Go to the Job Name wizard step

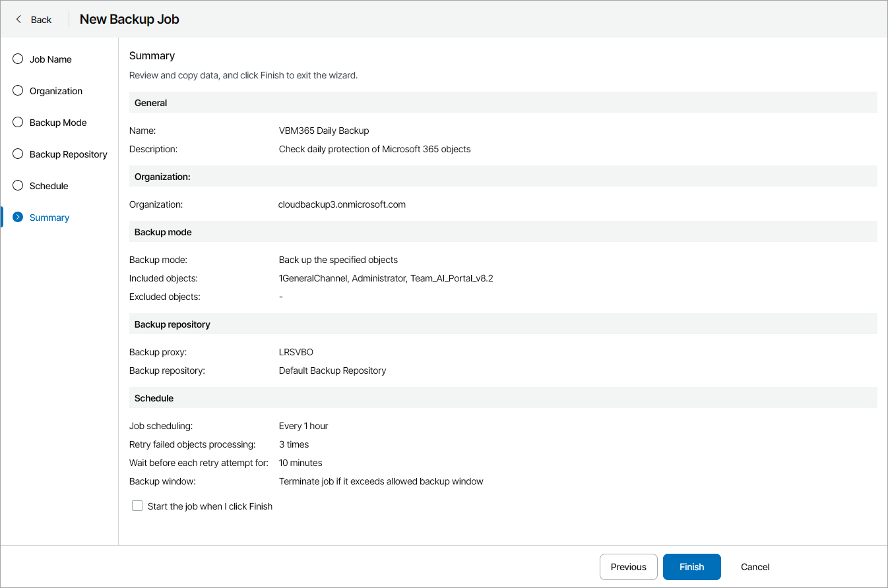click(x=51, y=59)
